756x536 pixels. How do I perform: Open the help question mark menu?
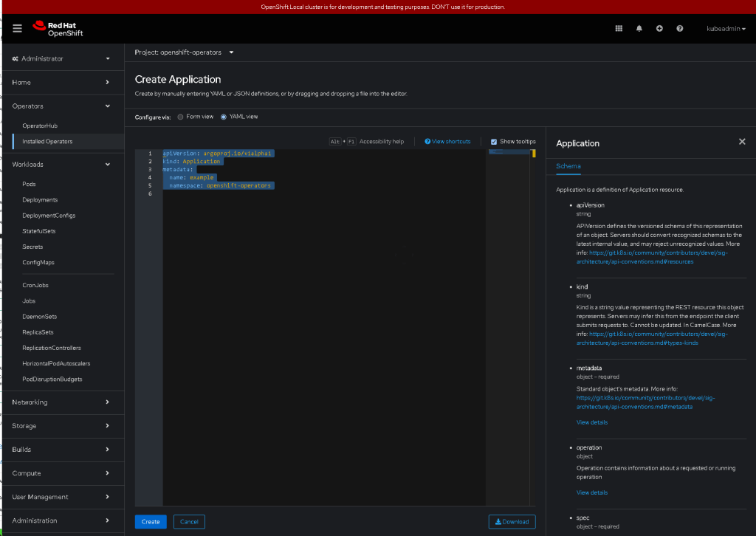(679, 29)
